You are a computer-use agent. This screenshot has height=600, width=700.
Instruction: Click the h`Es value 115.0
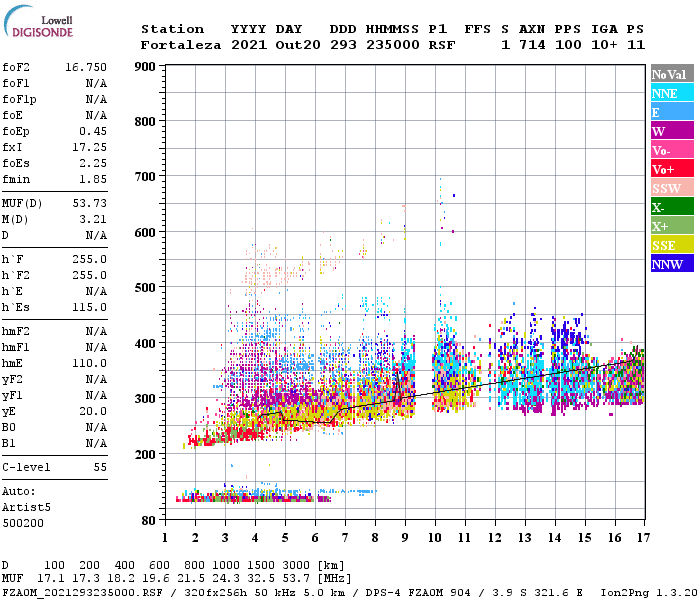click(x=89, y=308)
